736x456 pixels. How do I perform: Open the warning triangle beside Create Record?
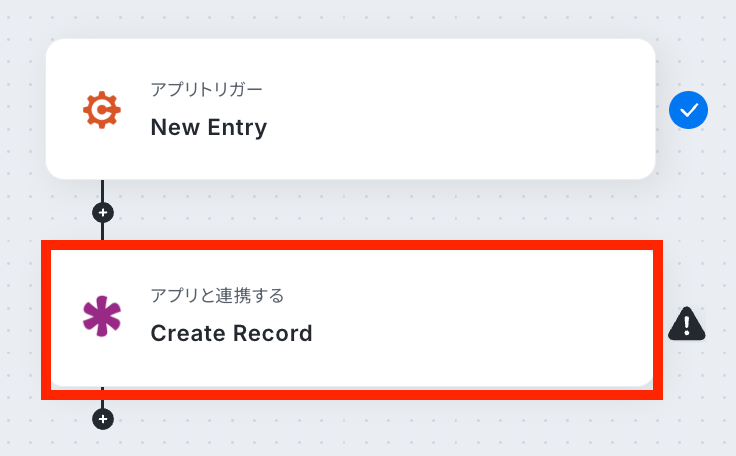687,323
